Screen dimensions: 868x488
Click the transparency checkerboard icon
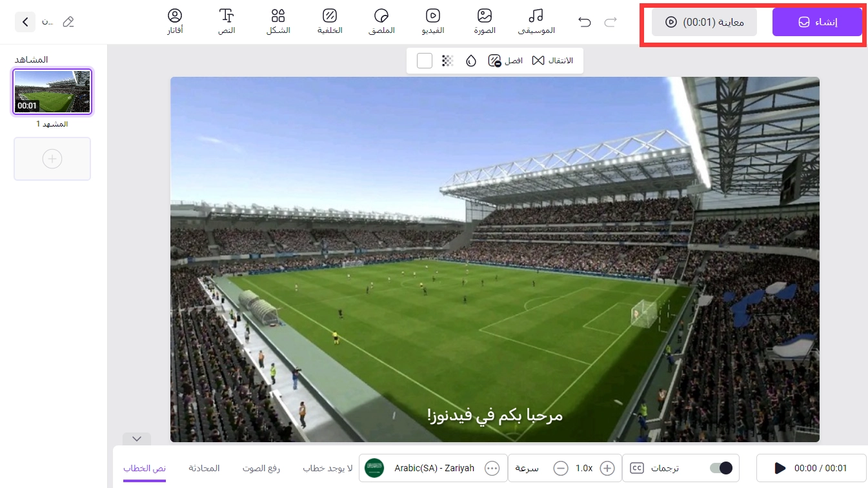(447, 61)
